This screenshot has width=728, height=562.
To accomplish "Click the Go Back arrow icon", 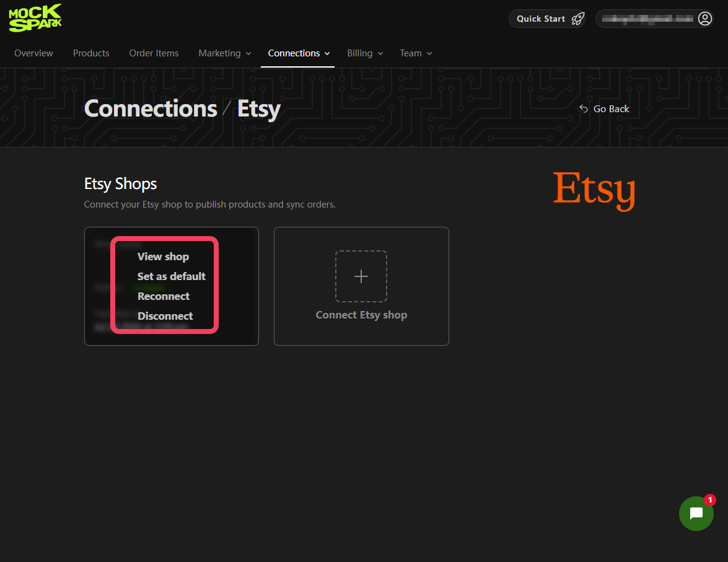I will (584, 108).
